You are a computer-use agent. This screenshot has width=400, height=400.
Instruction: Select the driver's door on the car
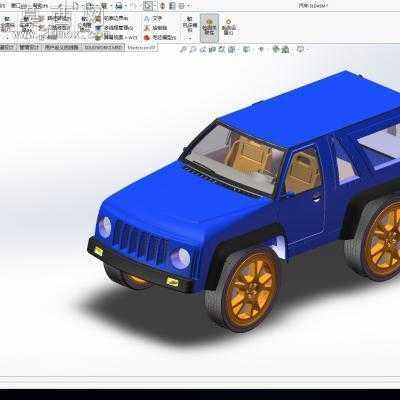302,197
